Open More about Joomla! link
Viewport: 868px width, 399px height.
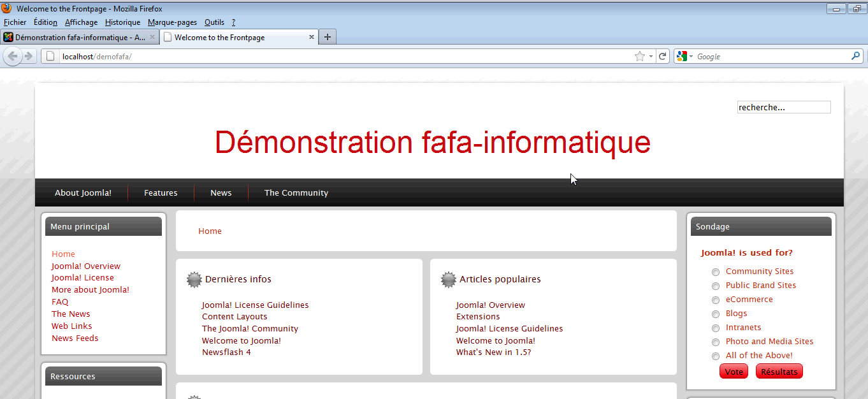click(x=90, y=289)
